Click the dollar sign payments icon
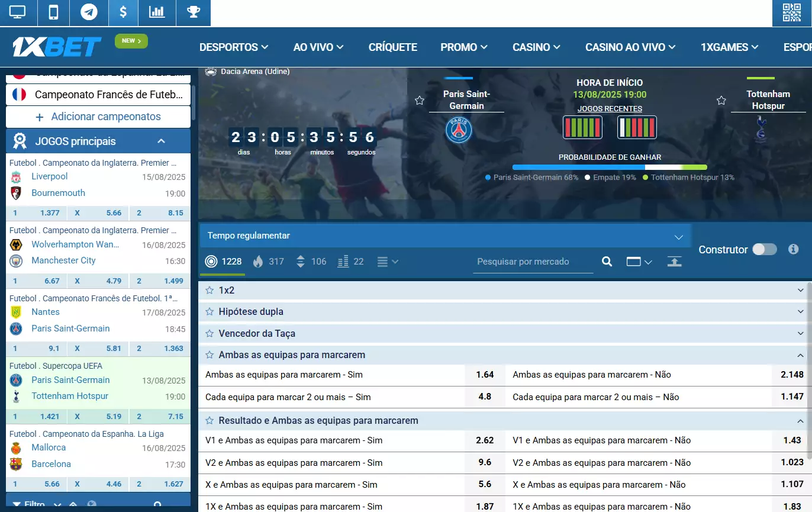Screen dimensions: 812x512 123,12
